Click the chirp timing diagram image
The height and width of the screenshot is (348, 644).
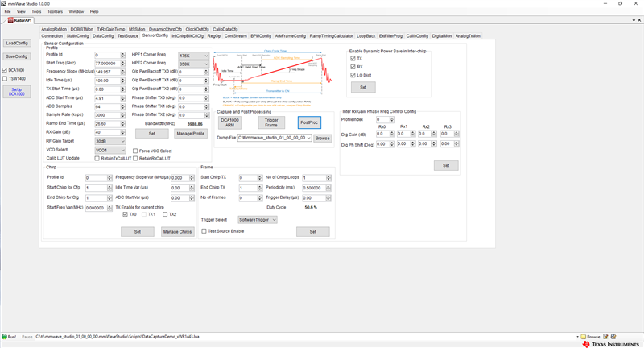(273, 78)
